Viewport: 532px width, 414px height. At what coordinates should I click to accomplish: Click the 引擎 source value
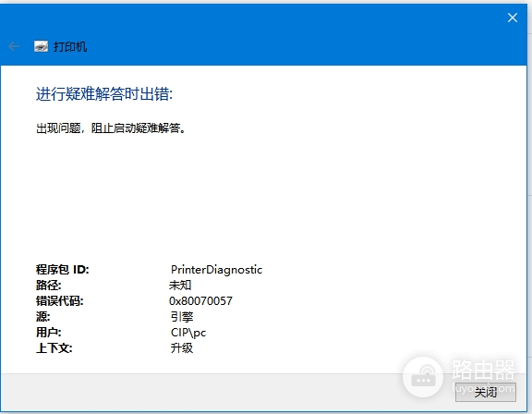click(182, 317)
